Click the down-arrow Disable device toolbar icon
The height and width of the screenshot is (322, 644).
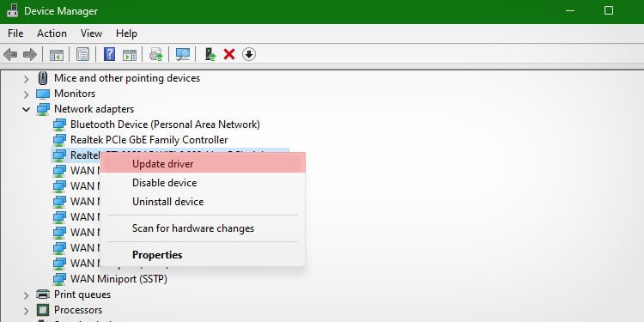[249, 54]
